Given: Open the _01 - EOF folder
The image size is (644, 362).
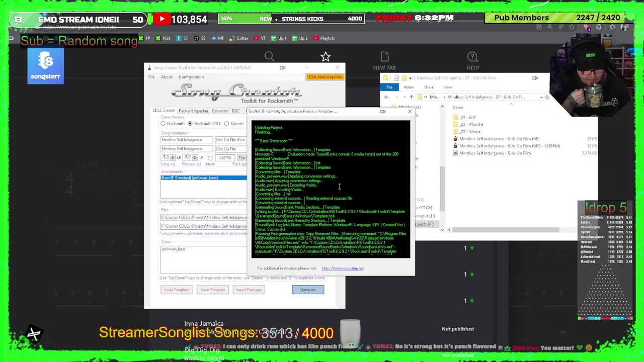Looking at the screenshot, I should coord(465,117).
